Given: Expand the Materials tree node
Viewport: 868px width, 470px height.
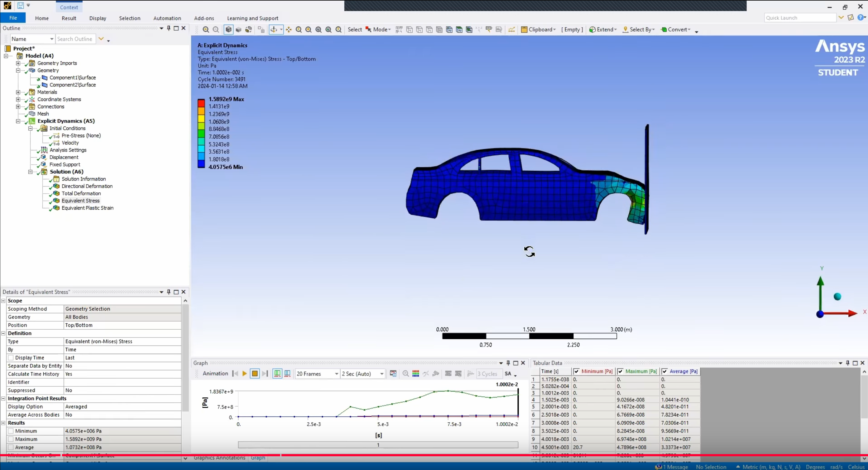Looking at the screenshot, I should 18,92.
